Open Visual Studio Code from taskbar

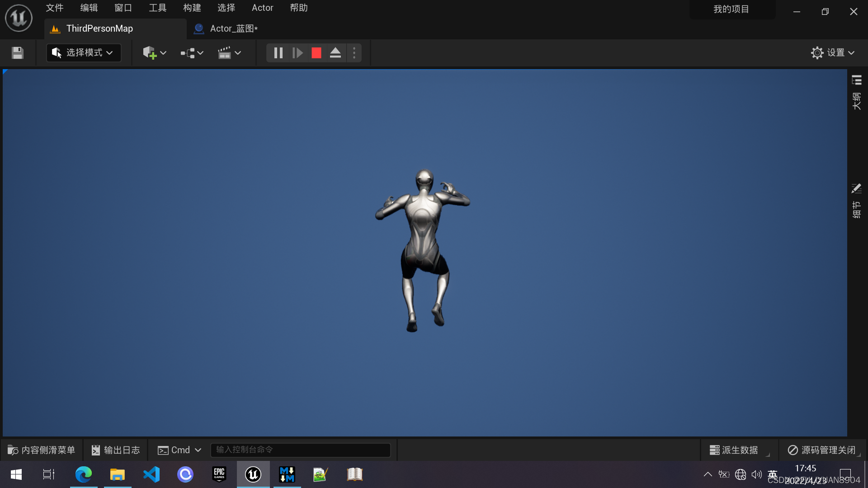[x=151, y=474]
